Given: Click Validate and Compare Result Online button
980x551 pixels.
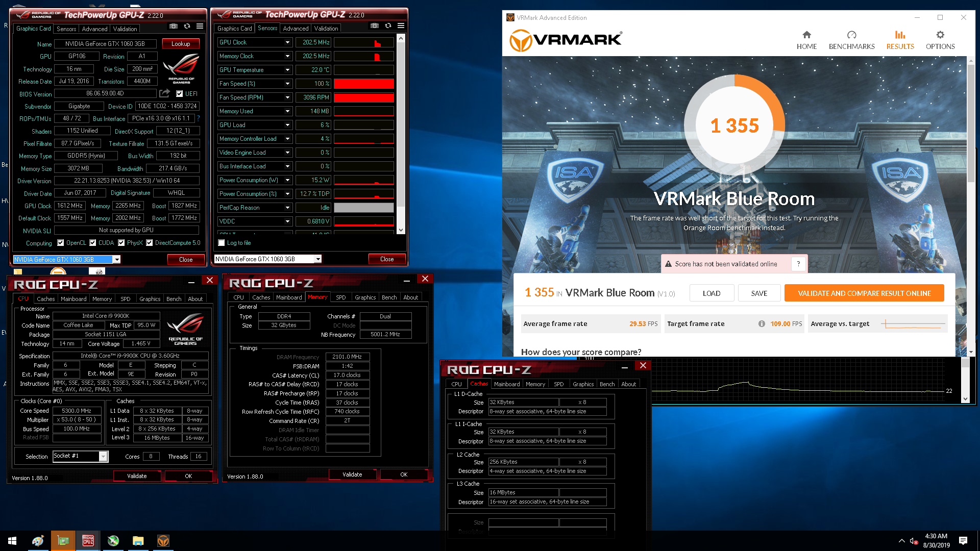Looking at the screenshot, I should tap(864, 293).
